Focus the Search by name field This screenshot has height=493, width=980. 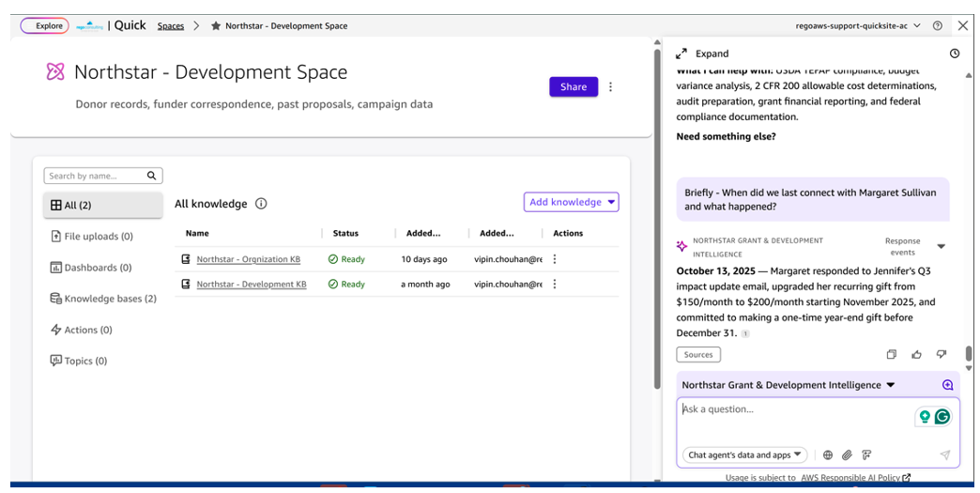[x=103, y=176]
